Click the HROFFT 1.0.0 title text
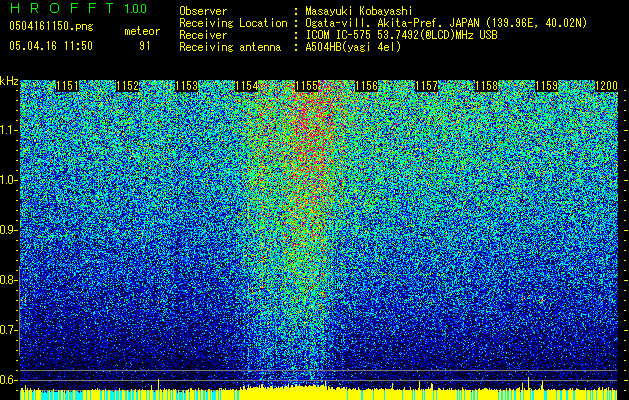The height and width of the screenshot is (400, 629). click(x=78, y=8)
